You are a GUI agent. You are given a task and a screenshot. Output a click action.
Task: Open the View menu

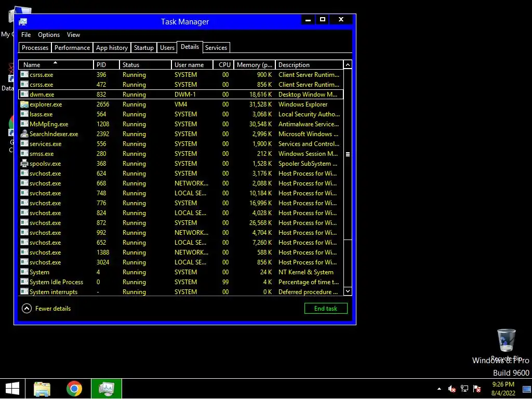tap(73, 35)
